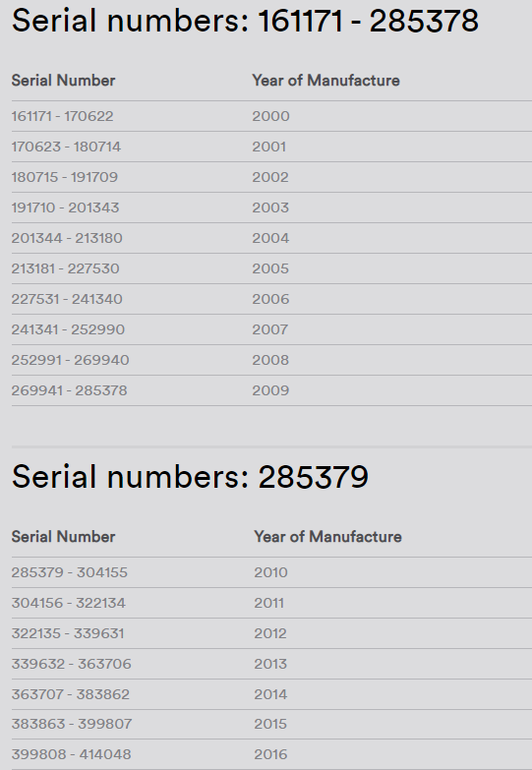Click first table's Serial Number column header
This screenshot has height=770, width=532.
click(63, 81)
